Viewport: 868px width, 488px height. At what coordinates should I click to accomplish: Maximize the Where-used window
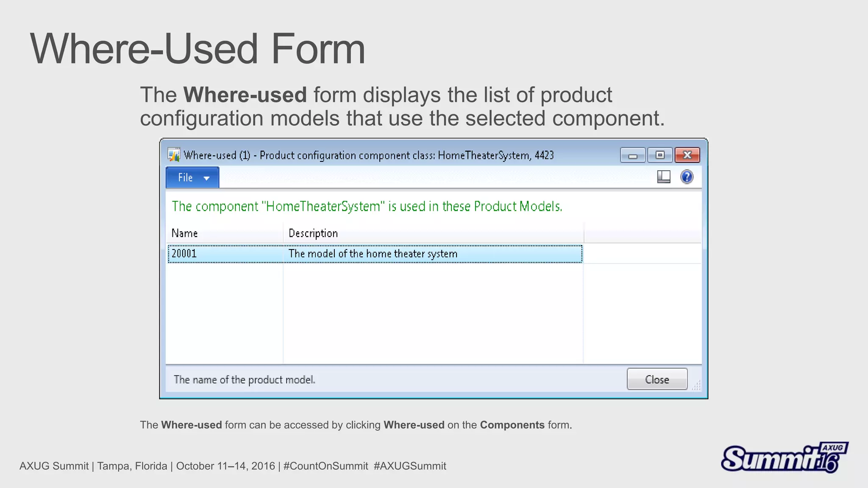(x=660, y=155)
